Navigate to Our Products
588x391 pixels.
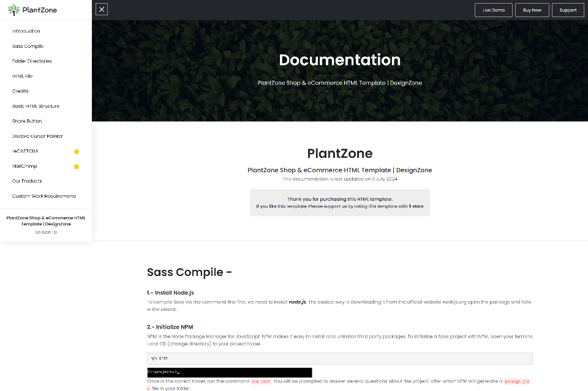click(27, 181)
